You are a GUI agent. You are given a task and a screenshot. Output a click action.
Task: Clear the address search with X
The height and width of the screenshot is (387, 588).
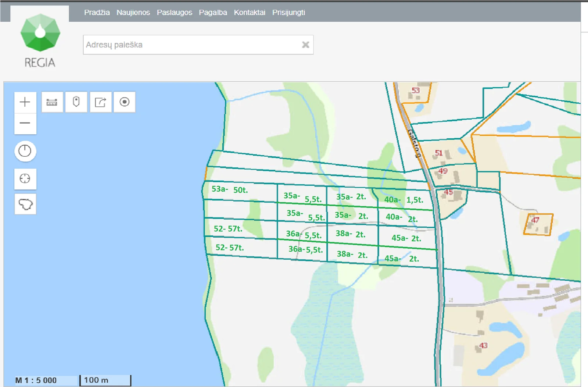tap(305, 45)
